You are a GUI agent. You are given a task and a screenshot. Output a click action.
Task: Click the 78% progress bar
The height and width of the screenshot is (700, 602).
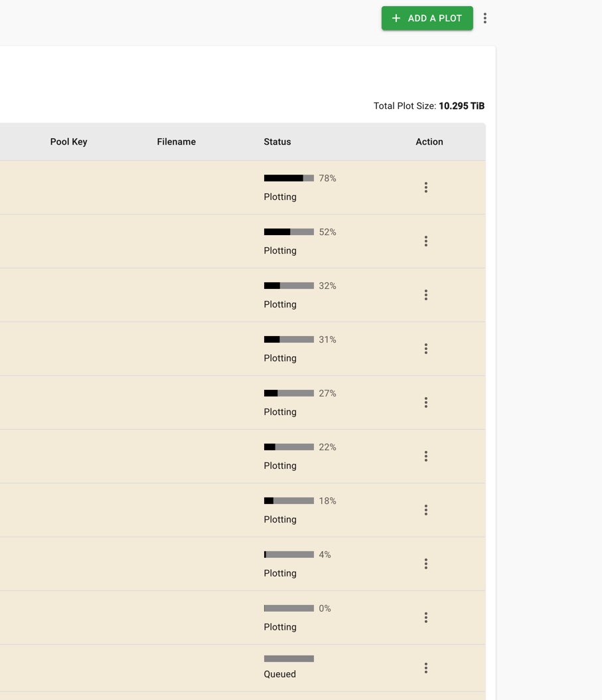coord(289,178)
